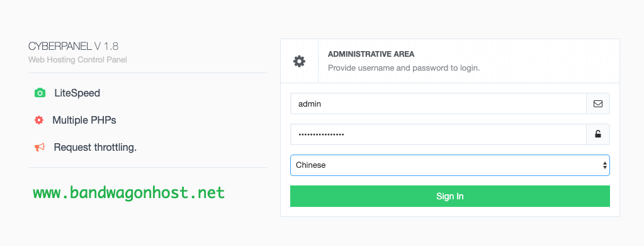The width and height of the screenshot is (644, 246).
Task: Focus the username field containing admin
Action: tap(438, 103)
